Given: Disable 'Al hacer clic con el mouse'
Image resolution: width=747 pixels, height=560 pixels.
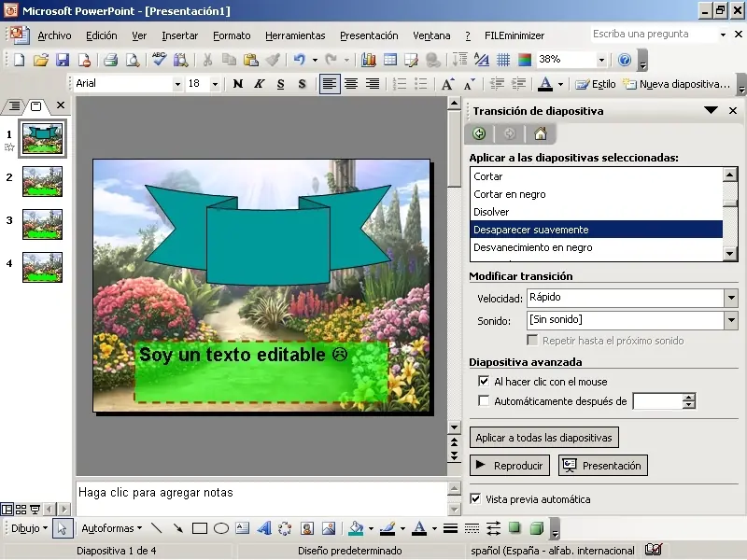Looking at the screenshot, I should coord(484,382).
